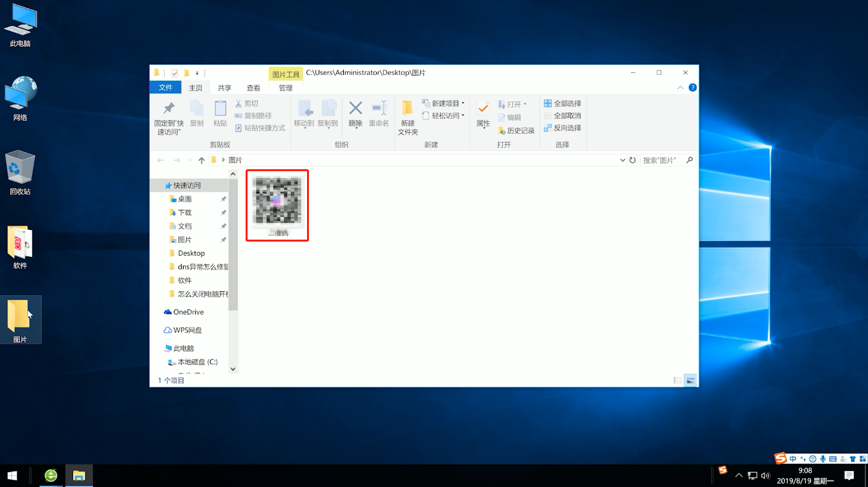Click navigation pane scroll-down arrow

[233, 369]
